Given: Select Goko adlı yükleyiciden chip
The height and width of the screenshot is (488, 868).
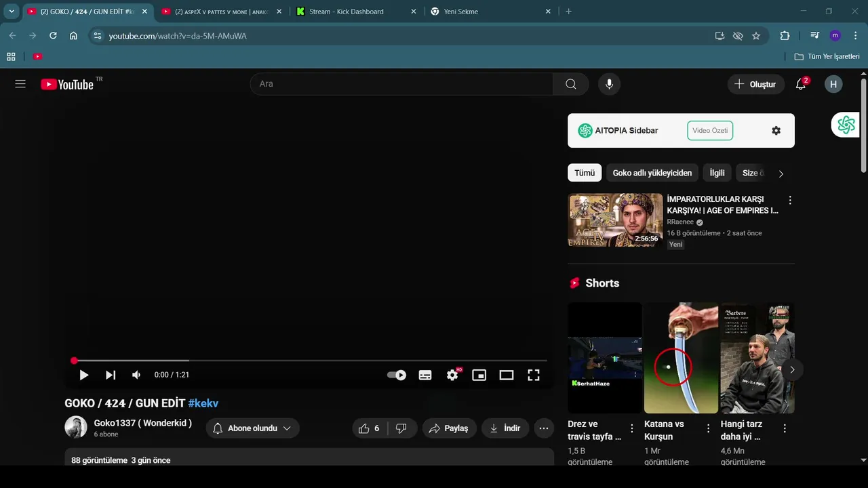Looking at the screenshot, I should pyautogui.click(x=652, y=173).
